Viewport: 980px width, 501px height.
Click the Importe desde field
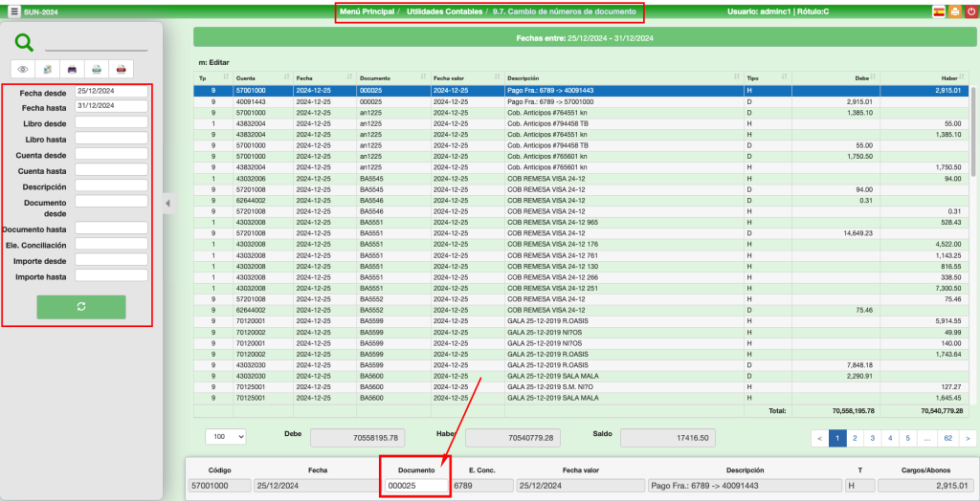(111, 259)
